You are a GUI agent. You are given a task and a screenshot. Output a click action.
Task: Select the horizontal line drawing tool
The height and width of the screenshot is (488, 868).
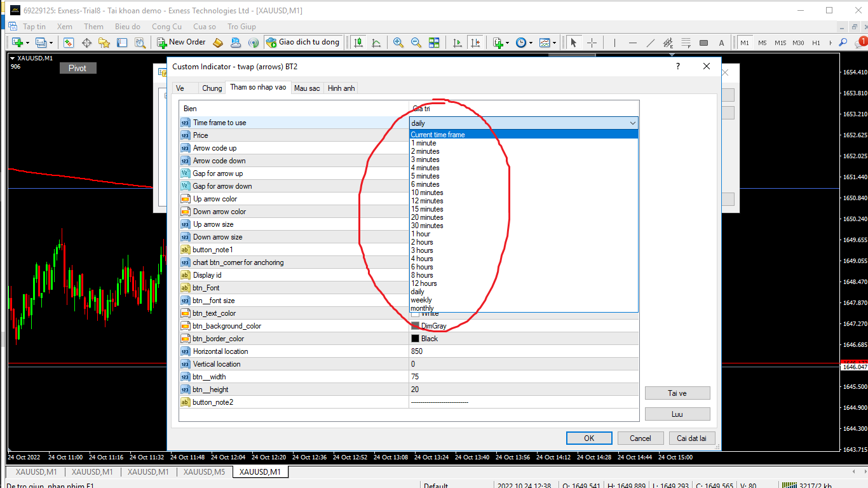[632, 43]
